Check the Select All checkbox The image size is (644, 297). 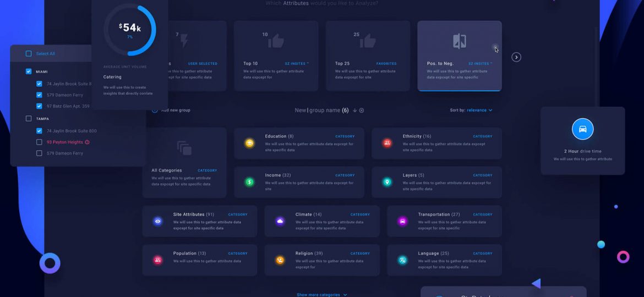tap(29, 54)
